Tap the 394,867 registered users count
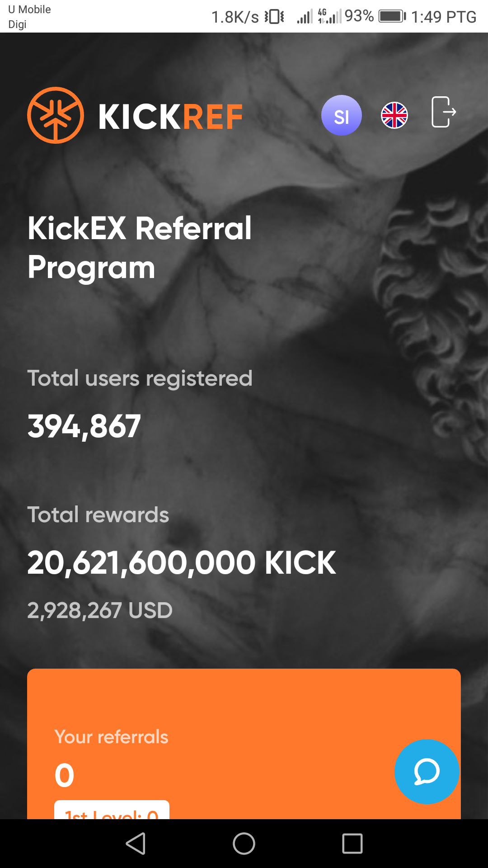 [x=84, y=426]
